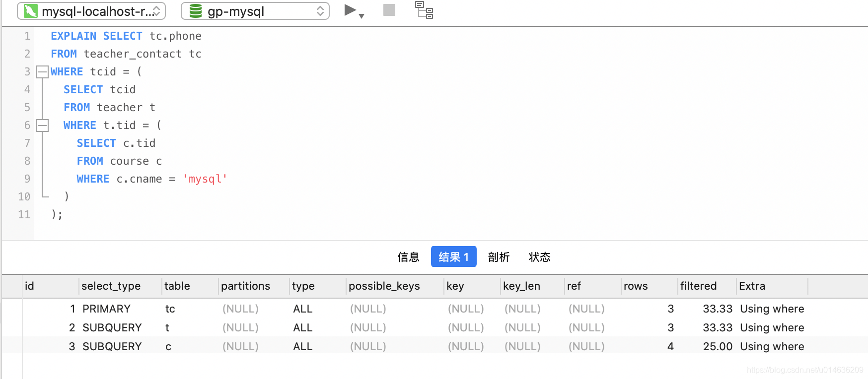Run the query with the play button

tap(350, 10)
